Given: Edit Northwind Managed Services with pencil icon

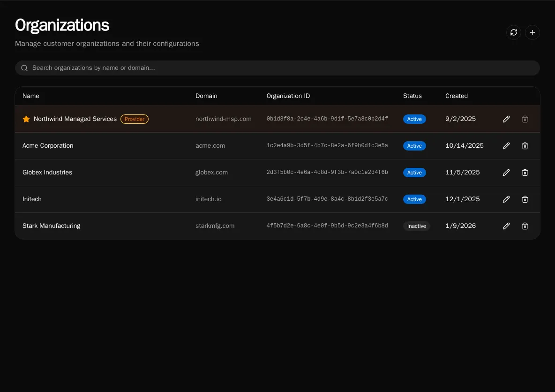Looking at the screenshot, I should click(506, 119).
